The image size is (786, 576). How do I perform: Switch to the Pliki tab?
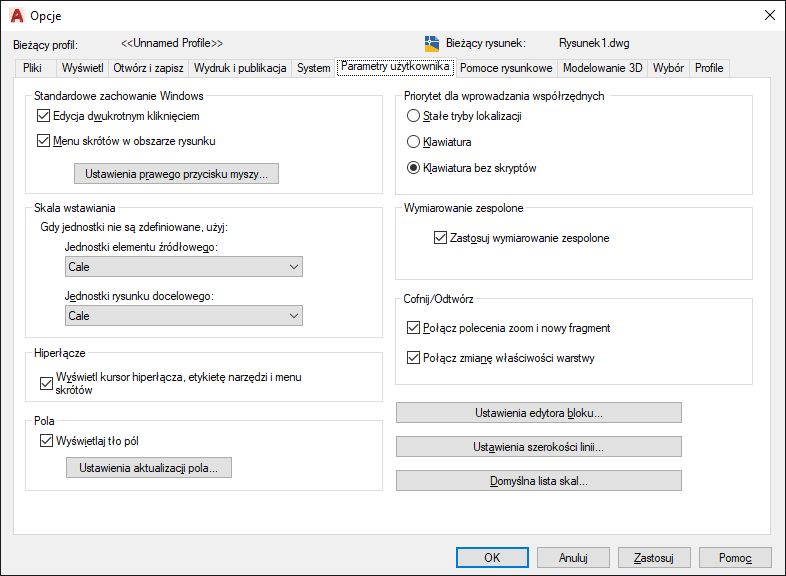(x=33, y=68)
